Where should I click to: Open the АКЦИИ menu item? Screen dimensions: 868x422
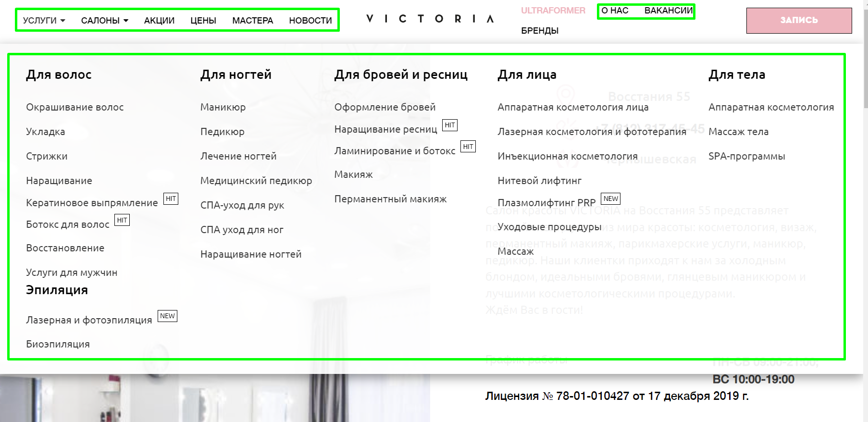(159, 21)
